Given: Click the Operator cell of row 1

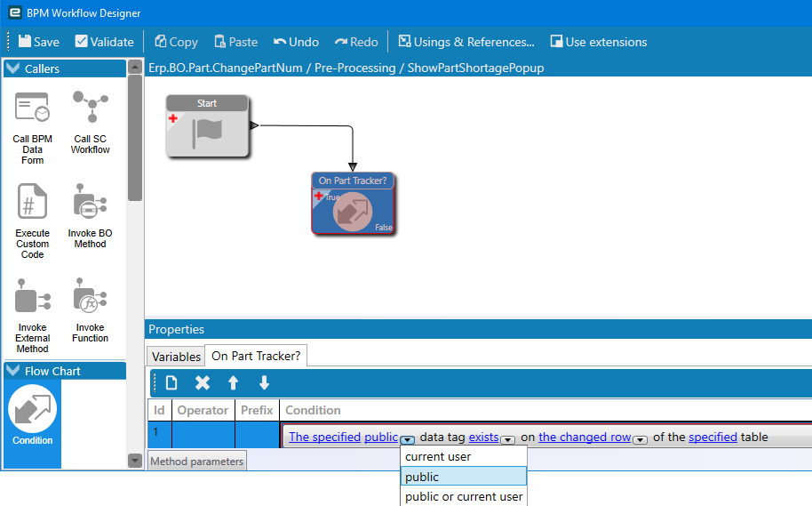Looking at the screenshot, I should click(x=203, y=435).
